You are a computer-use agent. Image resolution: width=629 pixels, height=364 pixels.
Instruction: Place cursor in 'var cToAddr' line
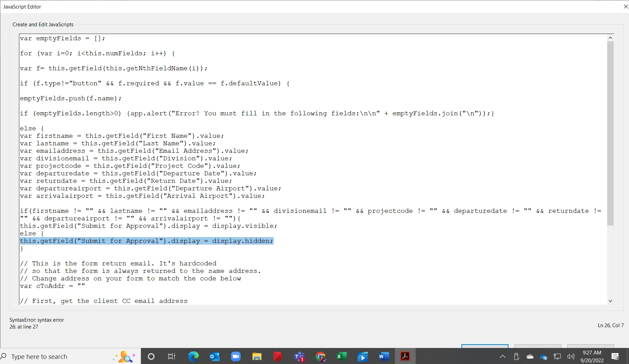click(52, 286)
